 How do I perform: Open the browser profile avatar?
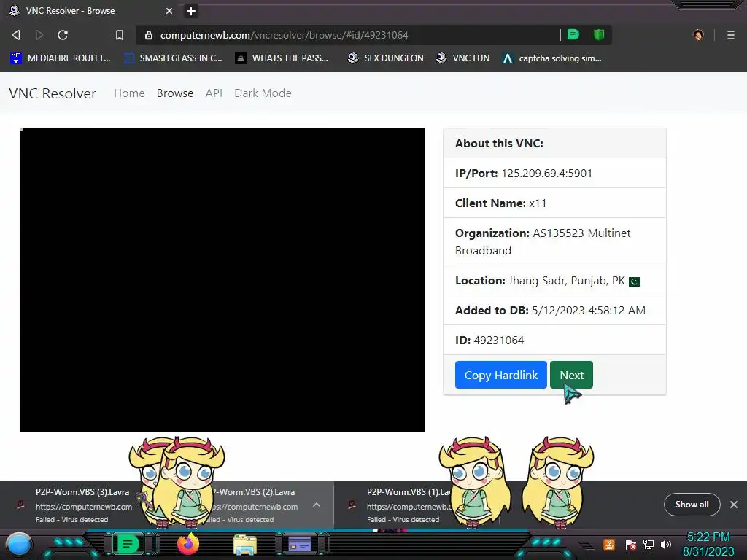(698, 35)
